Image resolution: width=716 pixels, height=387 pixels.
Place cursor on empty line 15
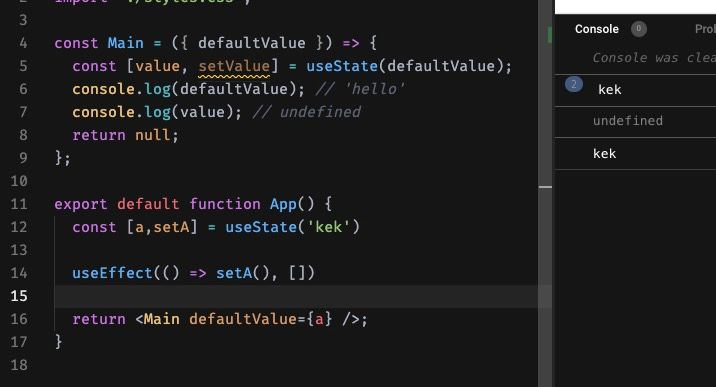pos(296,296)
